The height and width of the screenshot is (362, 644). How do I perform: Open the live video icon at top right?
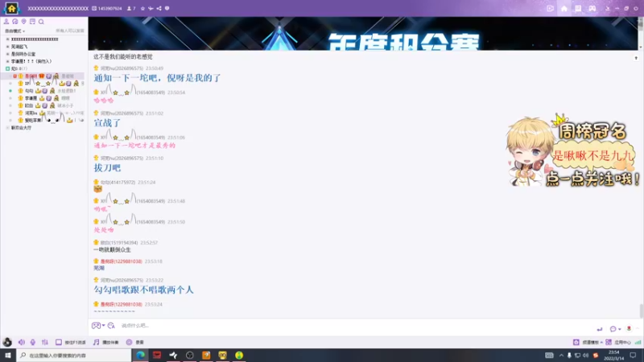pyautogui.click(x=551, y=8)
